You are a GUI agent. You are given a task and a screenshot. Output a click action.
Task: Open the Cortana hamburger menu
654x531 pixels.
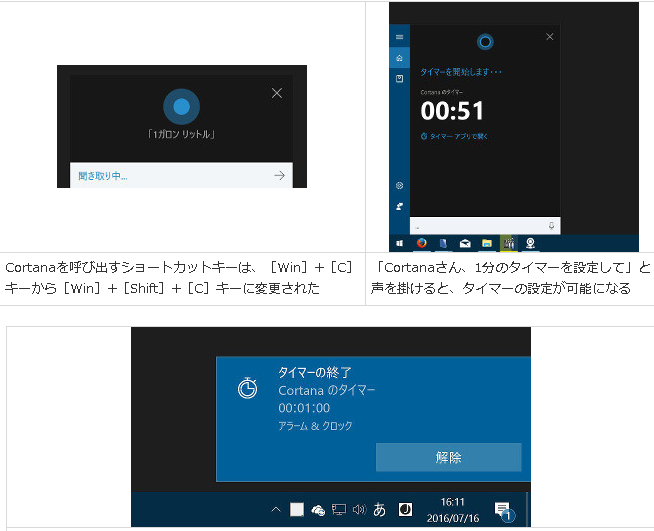(399, 37)
